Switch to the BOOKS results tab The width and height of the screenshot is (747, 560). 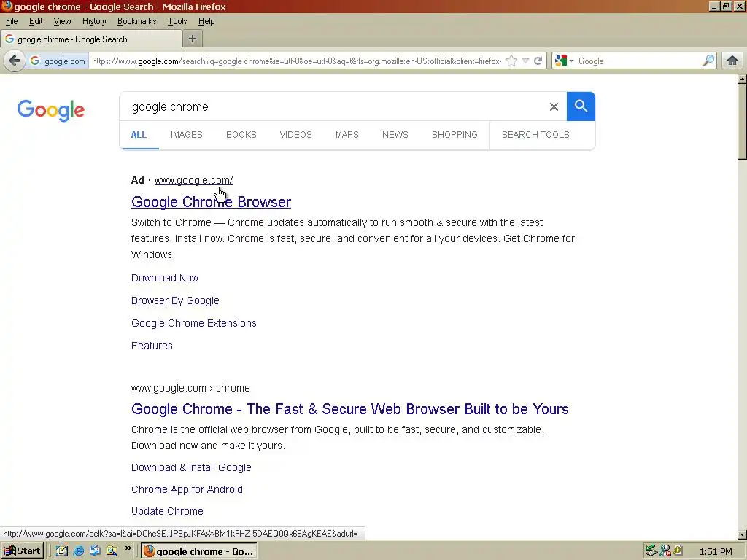click(x=241, y=135)
